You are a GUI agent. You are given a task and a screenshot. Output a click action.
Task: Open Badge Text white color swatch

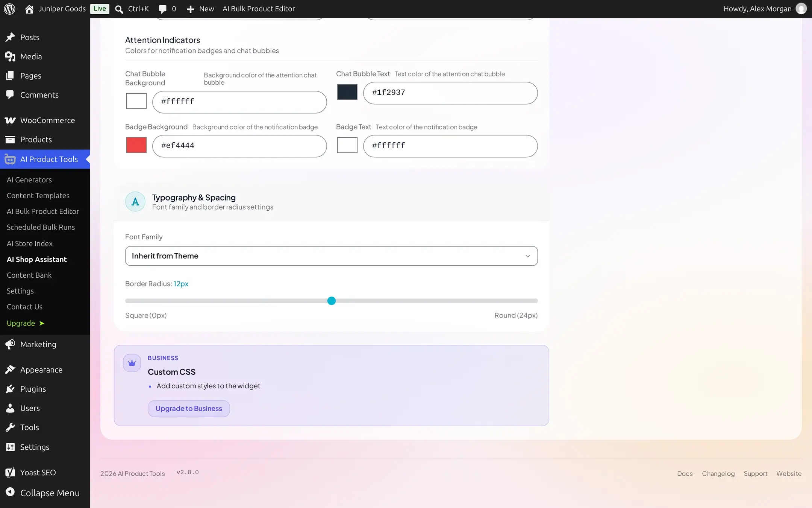point(347,145)
